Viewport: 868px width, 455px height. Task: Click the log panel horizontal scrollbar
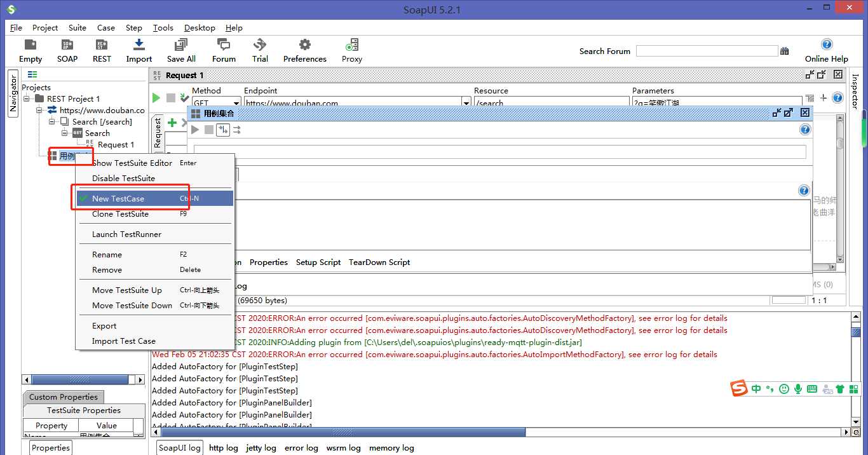[x=501, y=432]
